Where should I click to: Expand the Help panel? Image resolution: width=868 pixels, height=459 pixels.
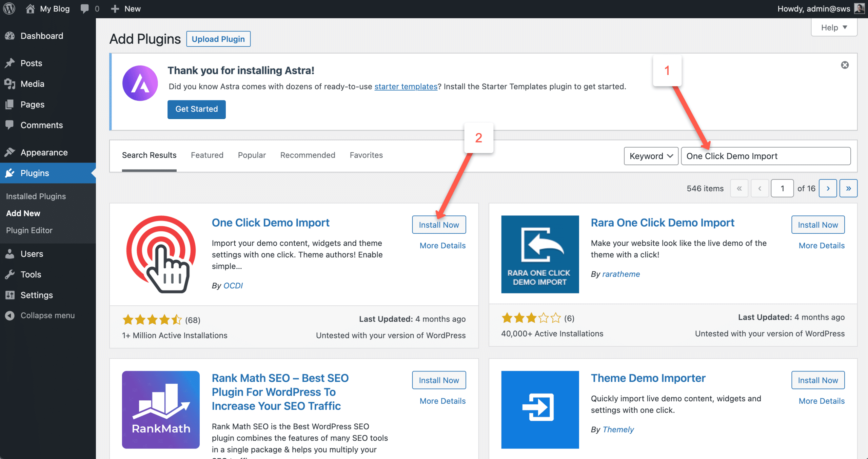[834, 27]
